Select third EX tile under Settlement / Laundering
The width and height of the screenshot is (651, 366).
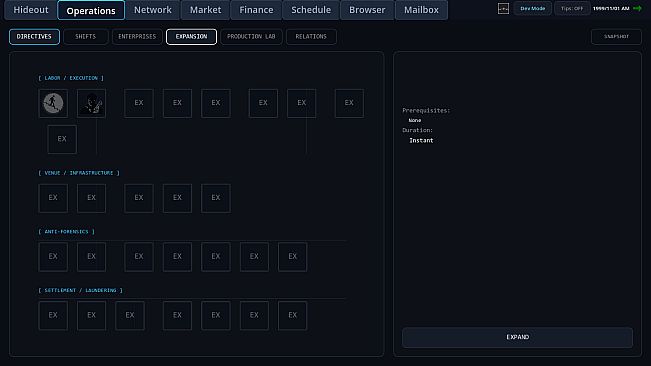point(130,316)
